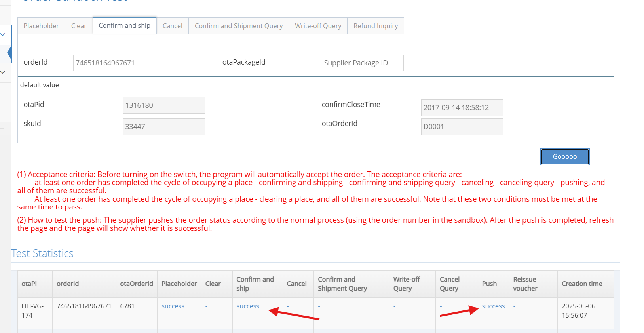Open success link in Push column
The image size is (644, 333).
493,306
